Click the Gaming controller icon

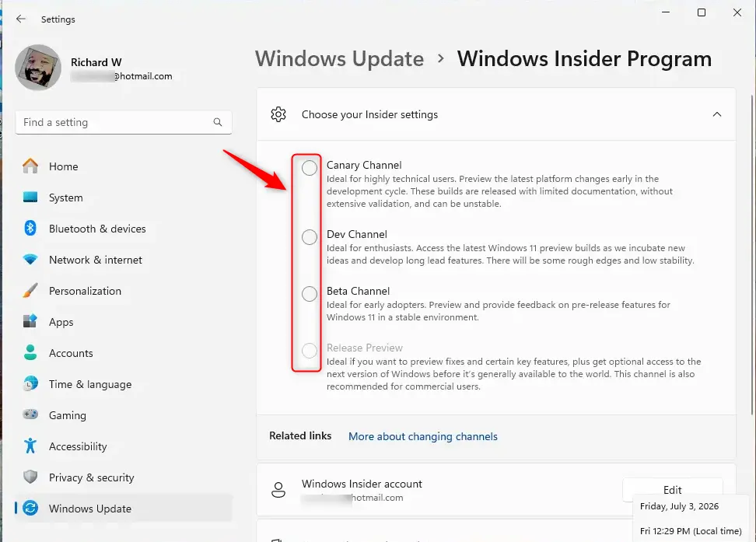click(30, 414)
